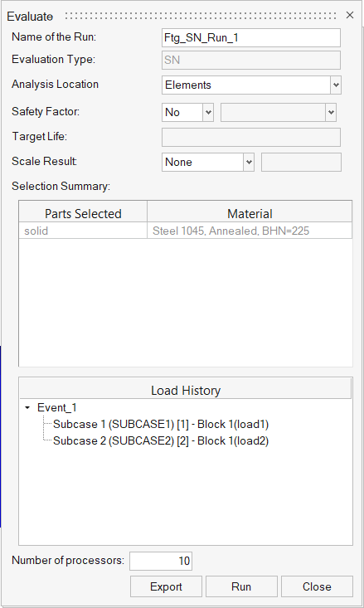364x608 pixels.
Task: Click the Number of processors field
Action: (161, 561)
